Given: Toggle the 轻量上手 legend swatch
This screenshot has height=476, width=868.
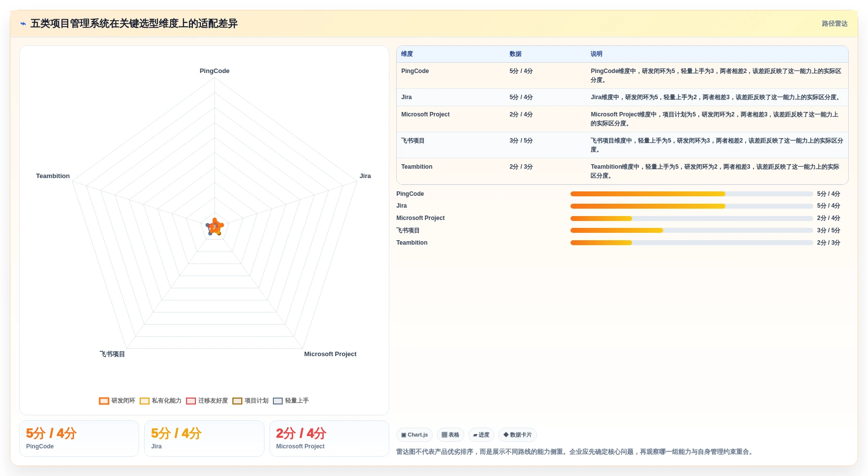Looking at the screenshot, I should [278, 401].
